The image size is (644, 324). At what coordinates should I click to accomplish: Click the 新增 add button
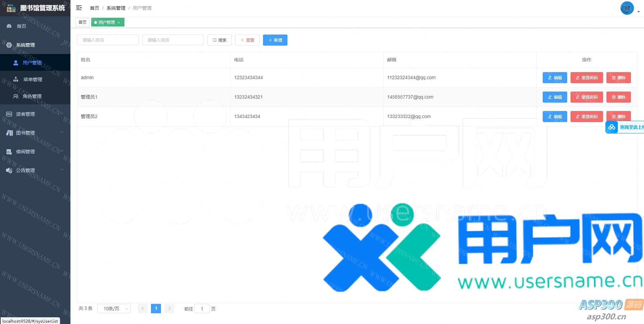point(275,40)
